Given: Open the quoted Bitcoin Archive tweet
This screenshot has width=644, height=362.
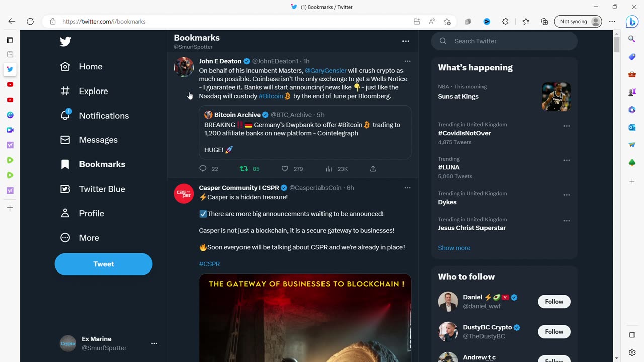Looking at the screenshot, I should click(x=305, y=132).
